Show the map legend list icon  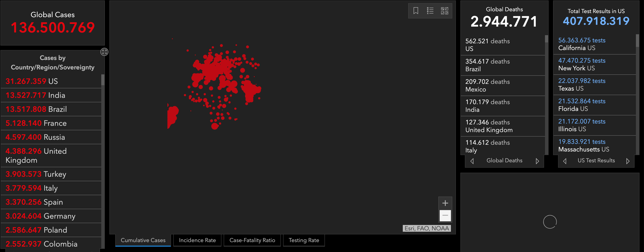pos(430,11)
